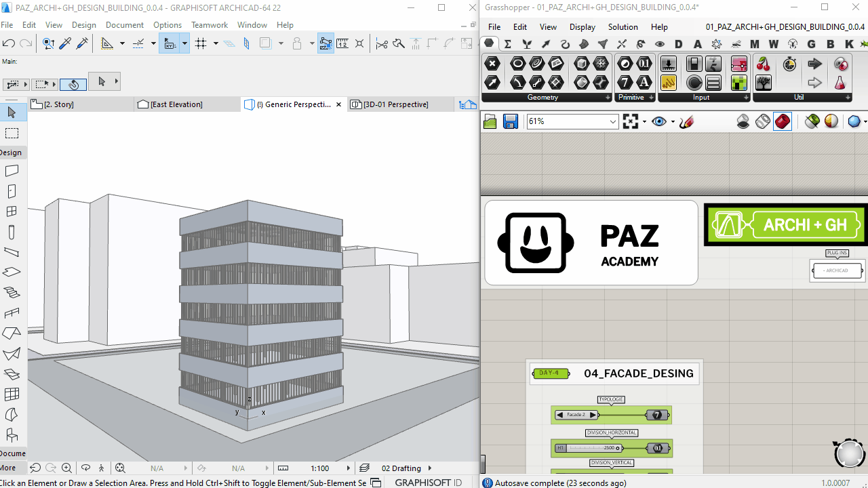Switch to the 2. Story tab
Image resolution: width=868 pixels, height=488 pixels.
tap(80, 104)
